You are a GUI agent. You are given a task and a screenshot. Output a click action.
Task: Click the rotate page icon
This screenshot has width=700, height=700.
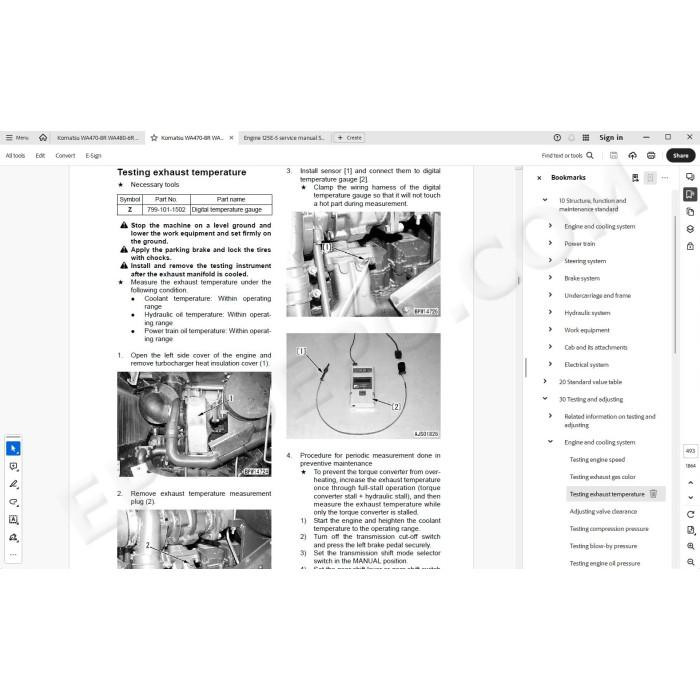[690, 514]
